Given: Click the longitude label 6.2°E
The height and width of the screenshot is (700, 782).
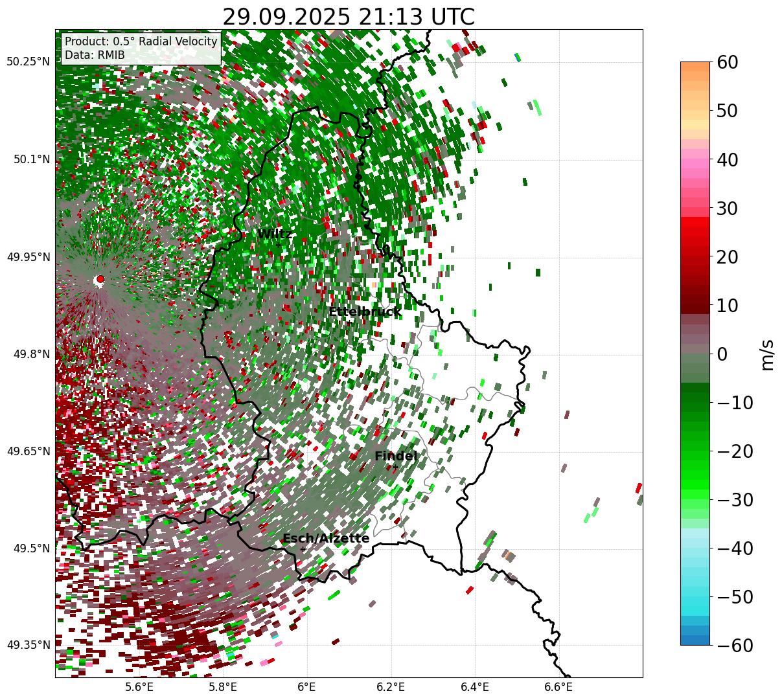Looking at the screenshot, I should (x=391, y=688).
